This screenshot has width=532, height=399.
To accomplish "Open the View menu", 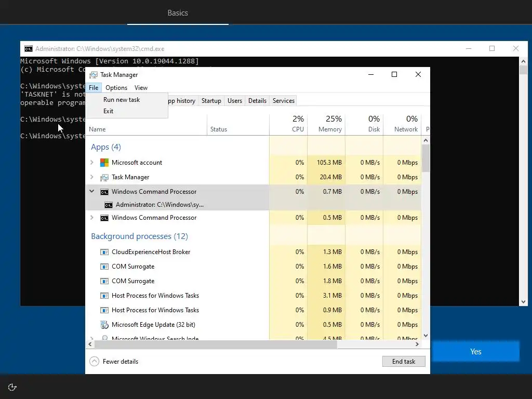I will [x=141, y=88].
